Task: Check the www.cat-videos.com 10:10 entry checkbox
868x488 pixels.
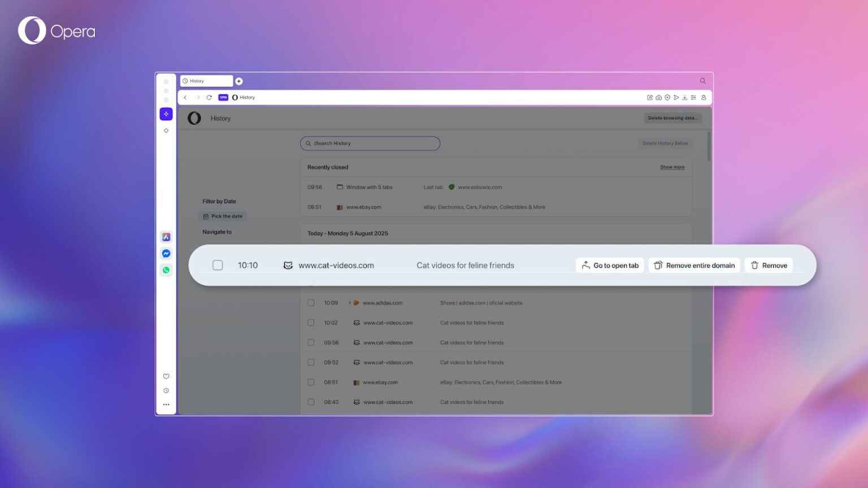Action: (218, 265)
